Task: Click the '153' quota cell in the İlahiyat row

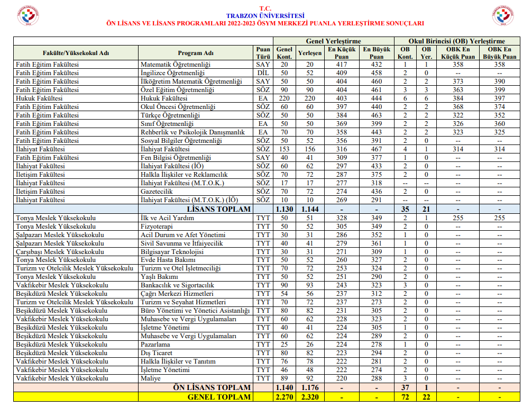Action: point(285,149)
